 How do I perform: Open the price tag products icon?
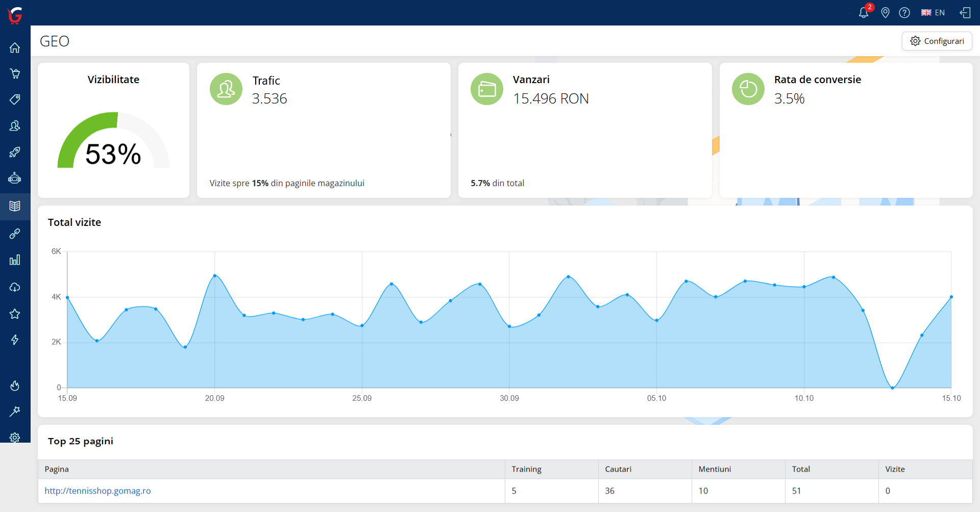coord(15,99)
